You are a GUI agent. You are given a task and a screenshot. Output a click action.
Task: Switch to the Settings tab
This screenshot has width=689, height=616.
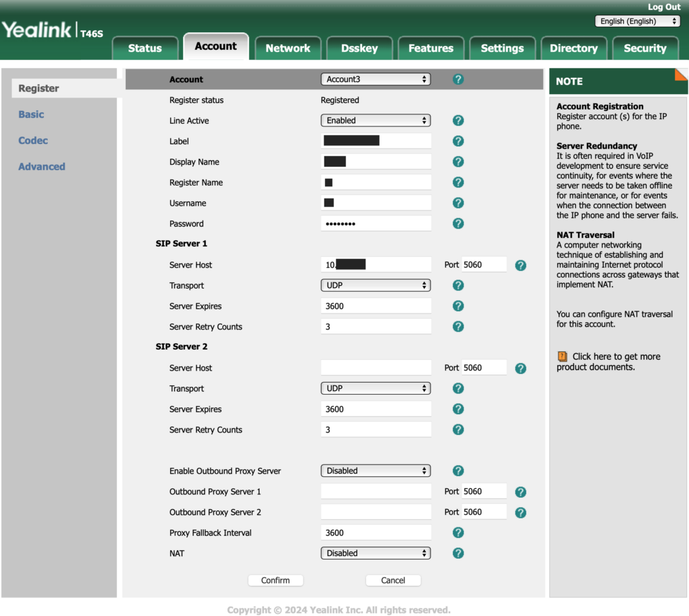click(502, 48)
